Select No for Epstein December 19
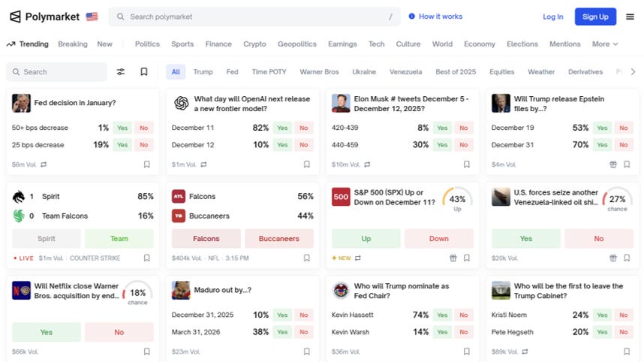The image size is (644, 362). coord(624,128)
